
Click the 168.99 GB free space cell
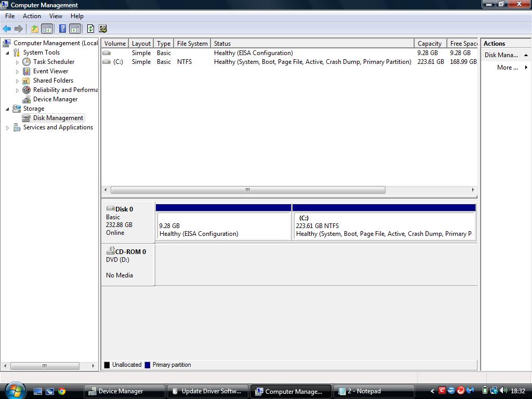pyautogui.click(x=463, y=62)
